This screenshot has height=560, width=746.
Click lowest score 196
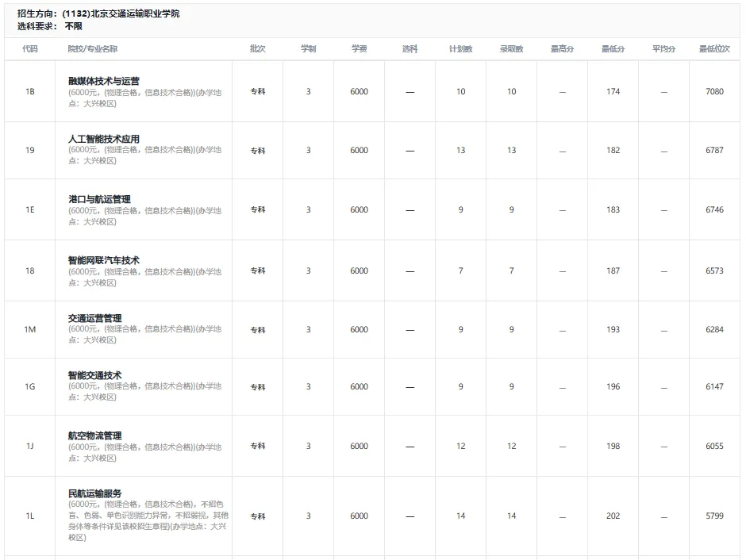click(613, 386)
